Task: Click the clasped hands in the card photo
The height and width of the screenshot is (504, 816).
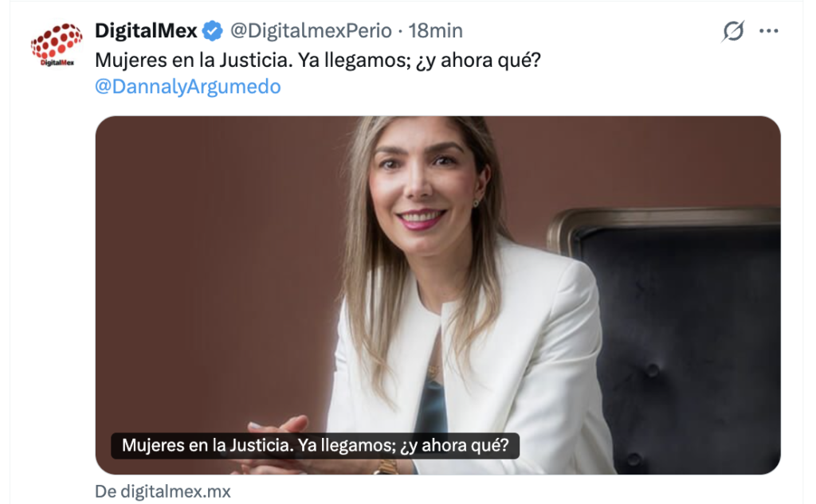Action: pos(281,427)
